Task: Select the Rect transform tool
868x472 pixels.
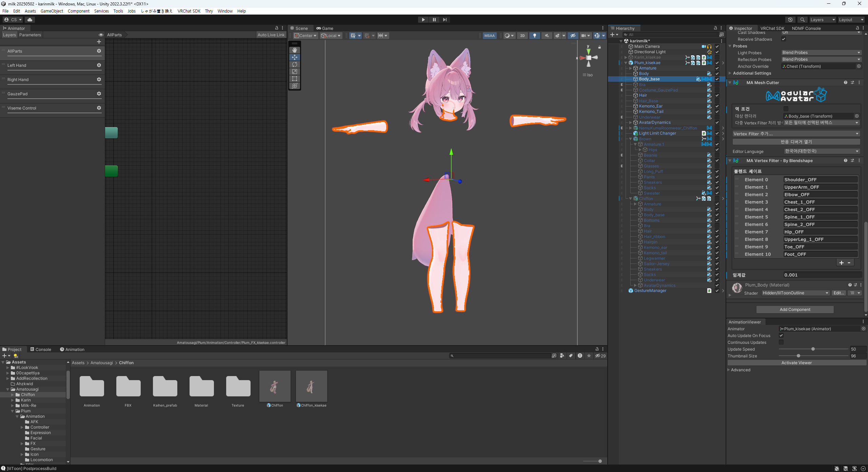Action: point(294,79)
